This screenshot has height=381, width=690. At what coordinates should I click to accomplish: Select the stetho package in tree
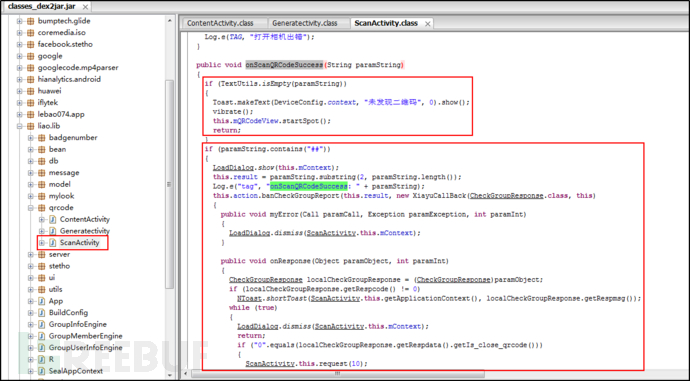point(59,266)
